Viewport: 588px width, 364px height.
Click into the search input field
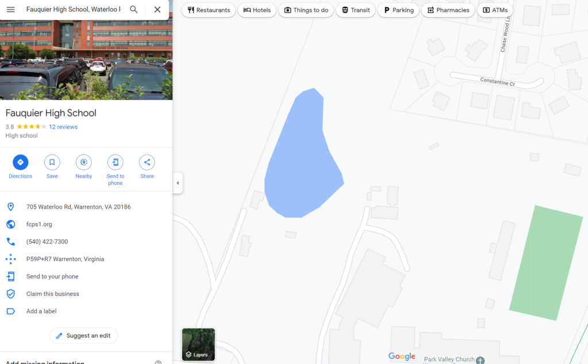pyautogui.click(x=73, y=9)
